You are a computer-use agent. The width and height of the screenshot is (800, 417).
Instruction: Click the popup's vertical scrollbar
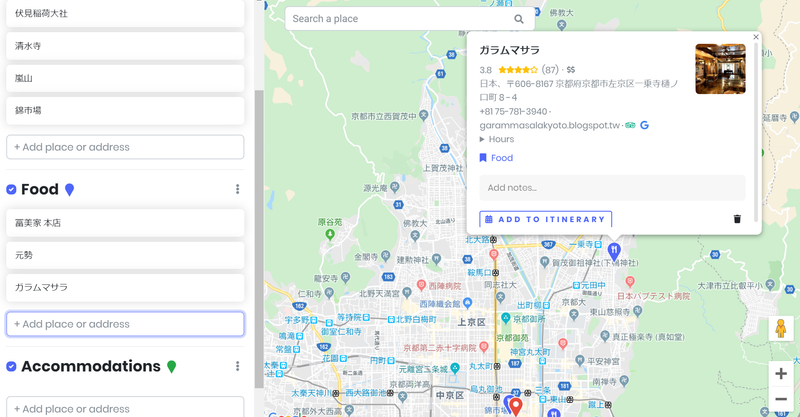[x=756, y=133]
